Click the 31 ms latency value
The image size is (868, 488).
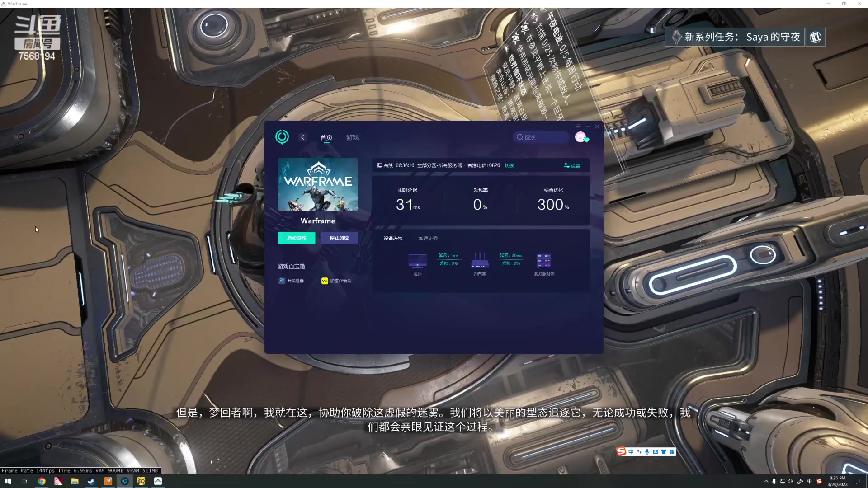408,205
